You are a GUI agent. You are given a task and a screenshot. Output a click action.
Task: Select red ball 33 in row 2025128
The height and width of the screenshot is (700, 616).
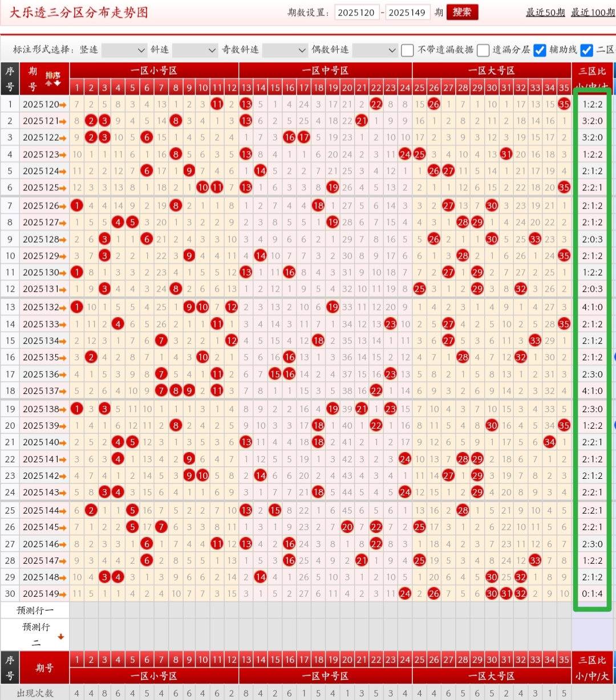[535, 239]
